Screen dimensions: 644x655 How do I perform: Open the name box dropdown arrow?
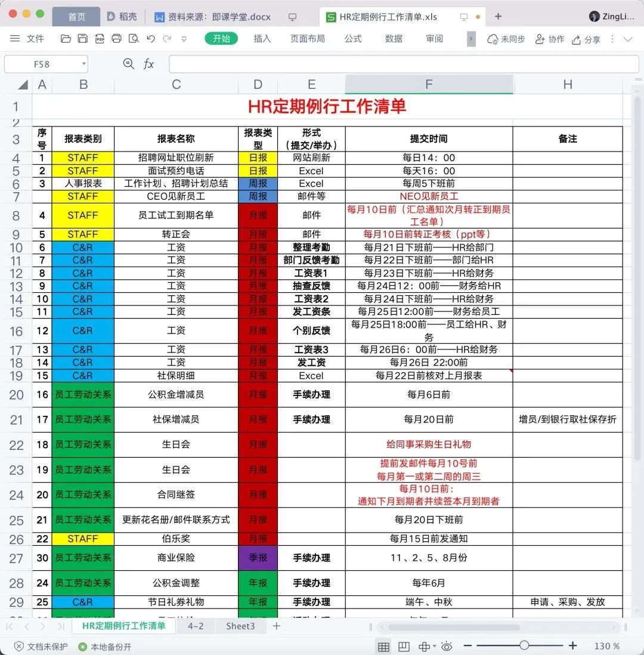click(84, 63)
